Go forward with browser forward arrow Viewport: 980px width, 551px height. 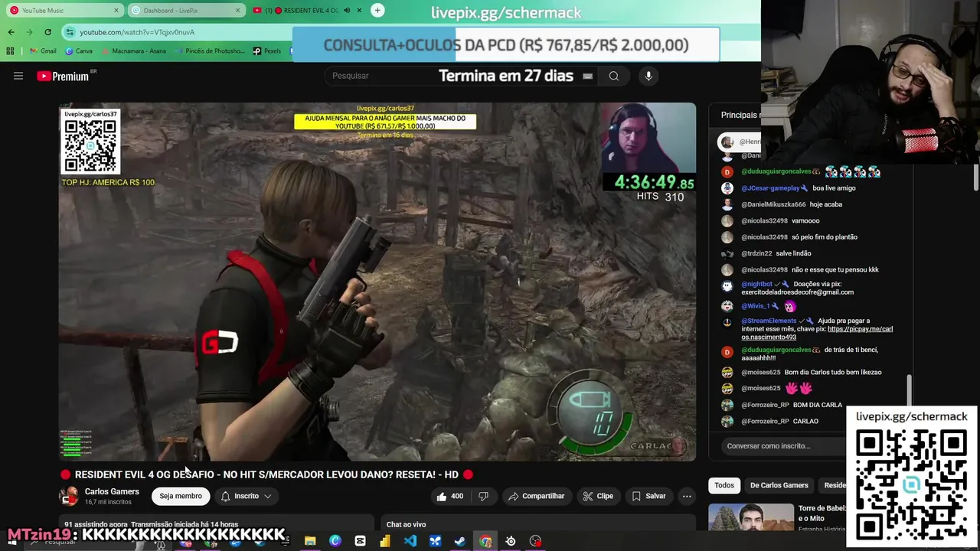pyautogui.click(x=29, y=32)
